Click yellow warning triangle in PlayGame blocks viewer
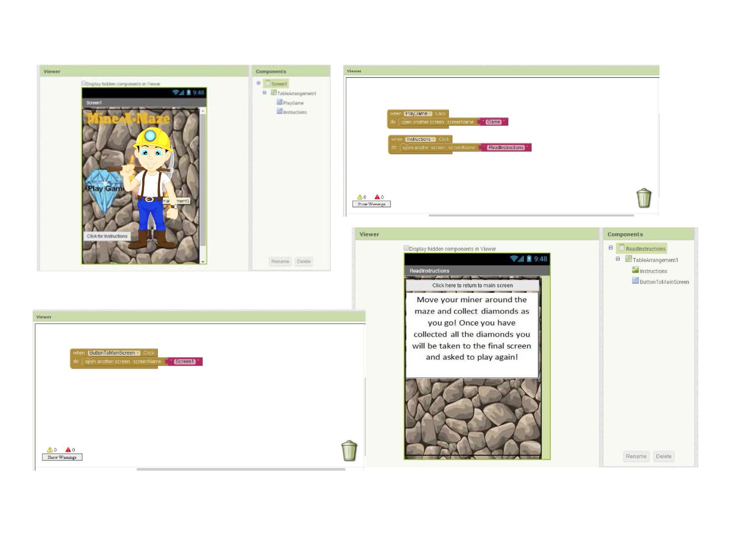The image size is (756, 535). pyautogui.click(x=360, y=197)
